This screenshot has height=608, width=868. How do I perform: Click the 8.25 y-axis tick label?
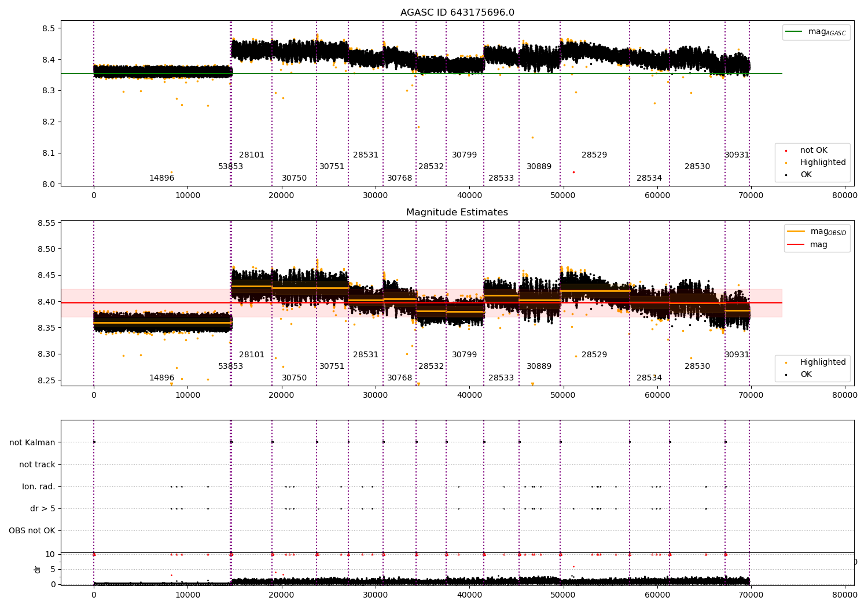point(47,380)
